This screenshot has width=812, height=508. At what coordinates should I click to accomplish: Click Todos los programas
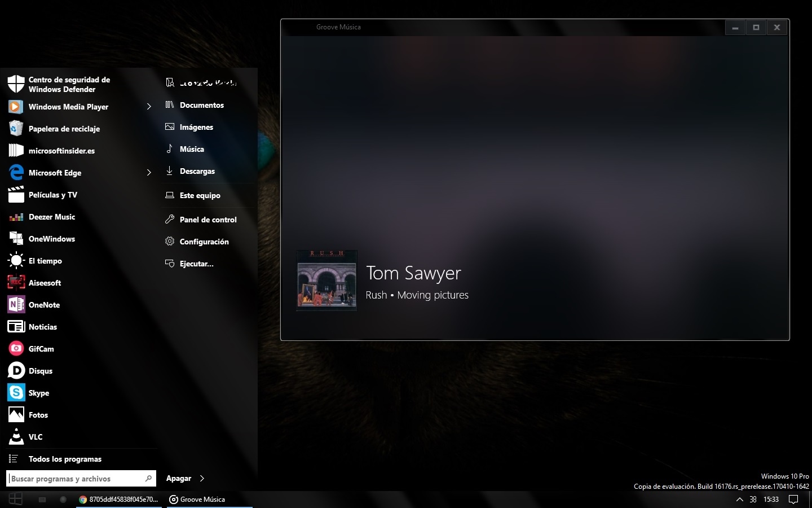tap(65, 459)
